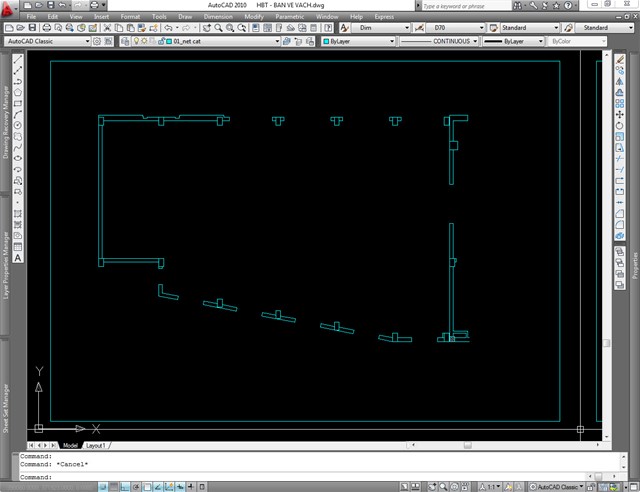Click in the search keyword field
Image resolution: width=640 pixels, height=492 pixels.
(x=465, y=6)
